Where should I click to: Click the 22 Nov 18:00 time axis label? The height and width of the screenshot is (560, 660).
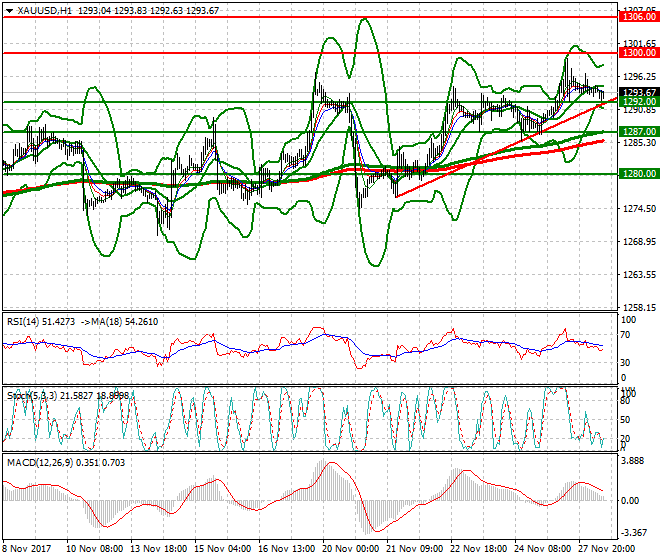click(478, 549)
